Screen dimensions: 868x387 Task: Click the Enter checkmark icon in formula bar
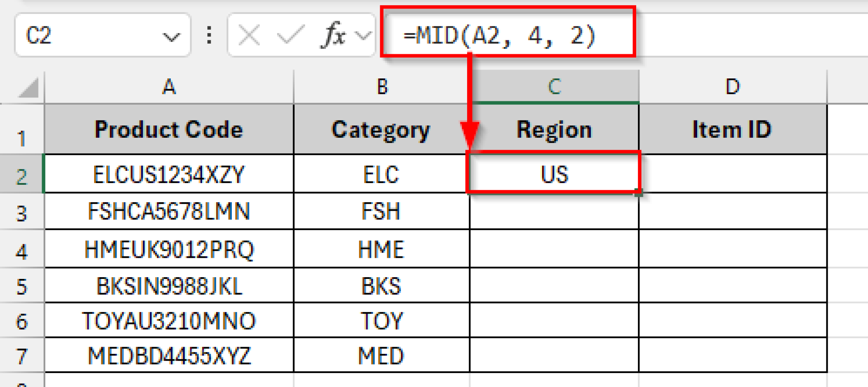pos(290,35)
